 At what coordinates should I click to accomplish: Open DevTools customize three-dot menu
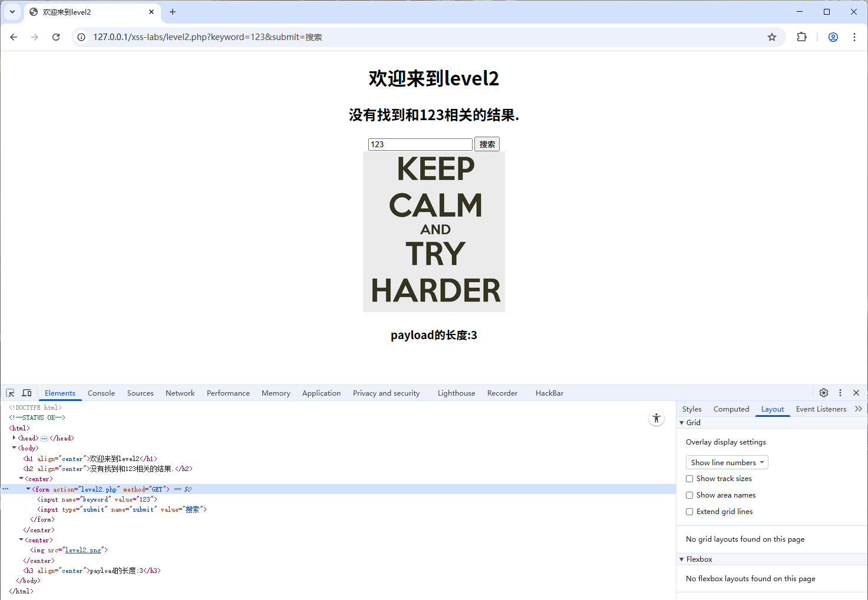[840, 393]
